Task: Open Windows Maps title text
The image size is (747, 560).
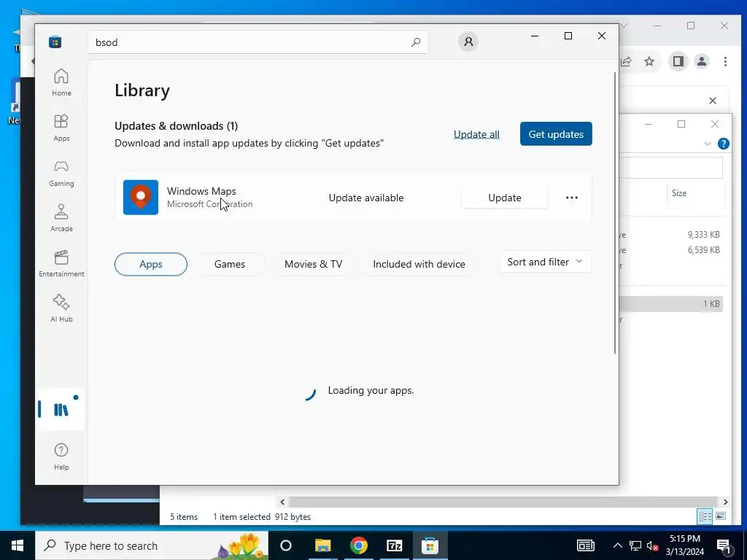Action: tap(201, 191)
